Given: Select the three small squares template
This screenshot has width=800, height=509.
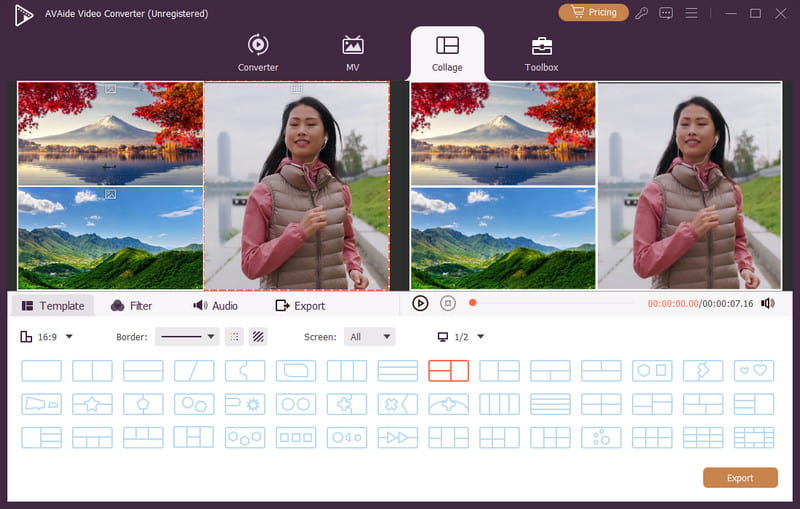Looking at the screenshot, I should point(296,438).
